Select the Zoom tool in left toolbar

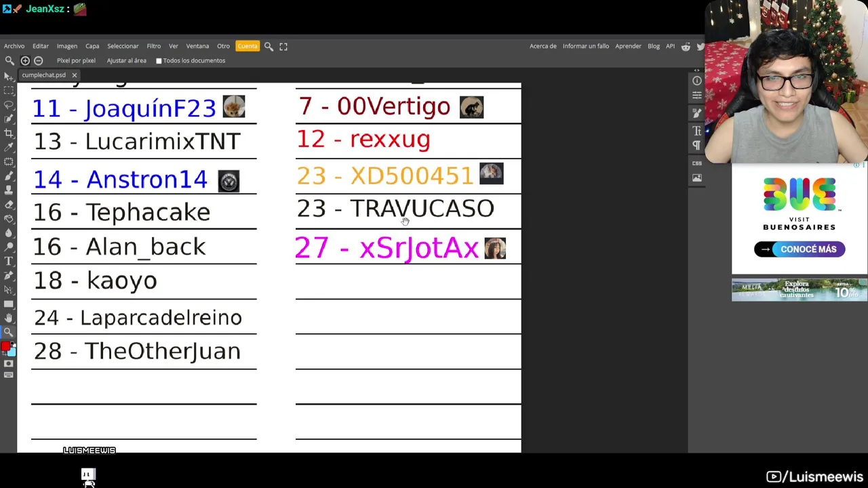pos(9,332)
